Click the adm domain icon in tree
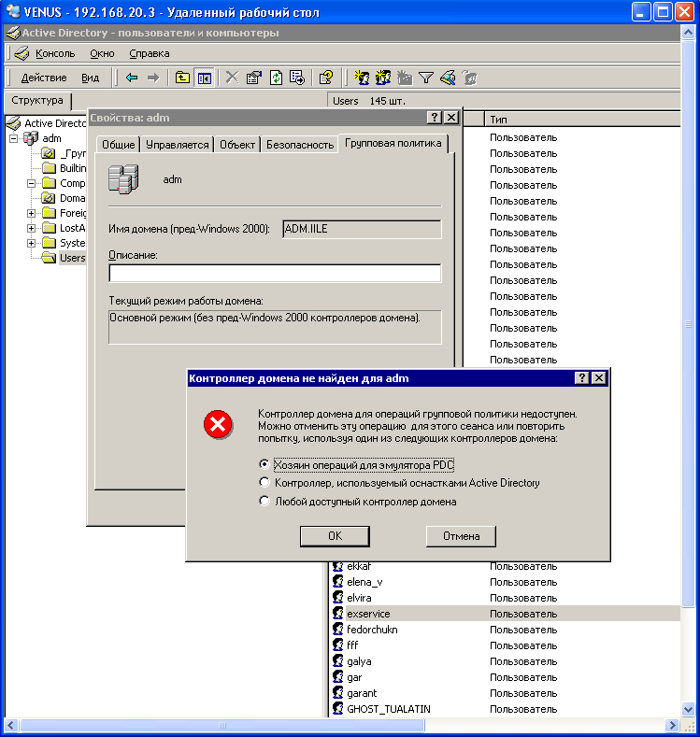The height and width of the screenshot is (737, 700). click(x=31, y=138)
